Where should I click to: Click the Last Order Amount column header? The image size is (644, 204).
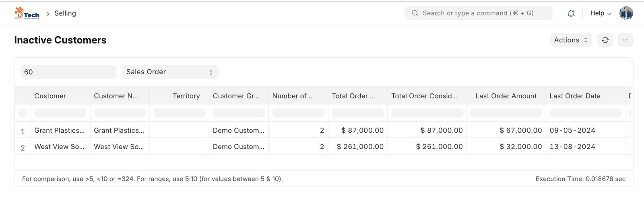coord(506,96)
